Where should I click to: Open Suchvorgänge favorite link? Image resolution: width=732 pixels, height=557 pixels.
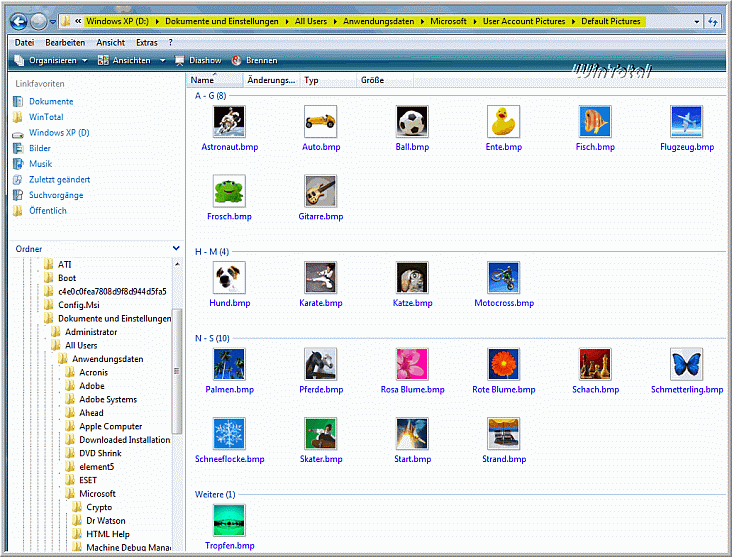pyautogui.click(x=56, y=195)
